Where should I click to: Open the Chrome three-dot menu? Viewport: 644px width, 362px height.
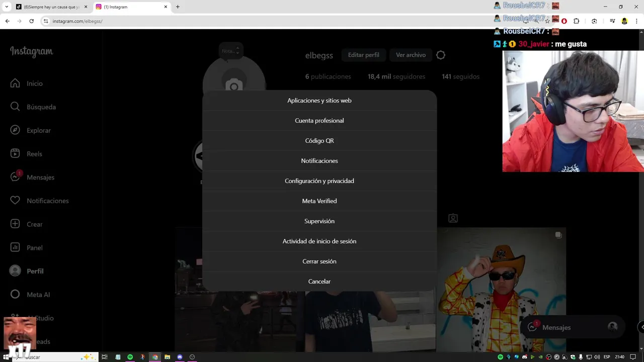[x=636, y=21]
